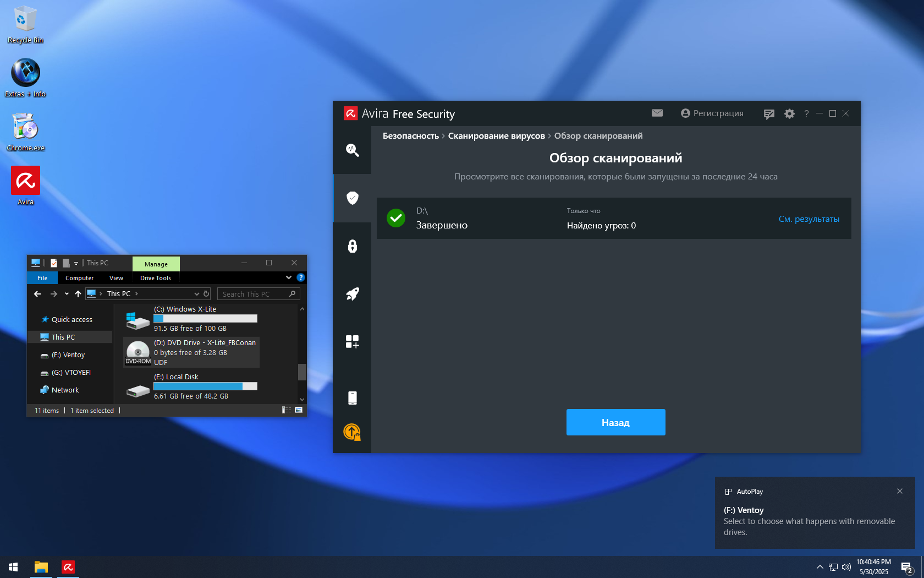This screenshot has height=578, width=924.
Task: Expand the File Explorer ribbon chevron
Action: 289,277
